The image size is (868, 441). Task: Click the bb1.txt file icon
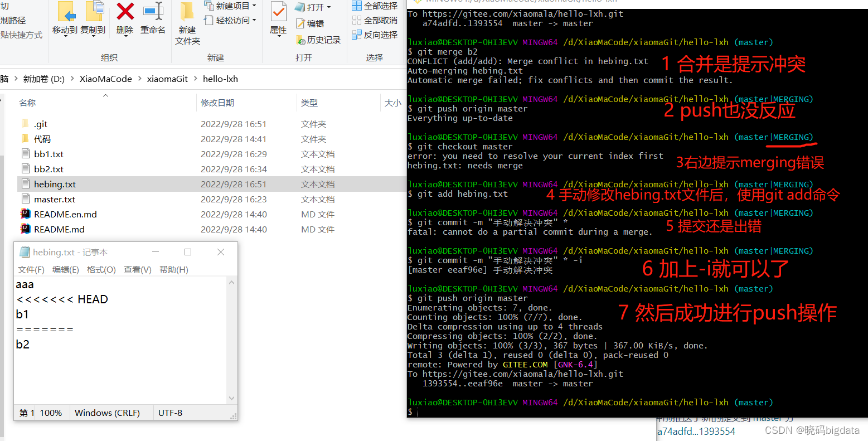click(25, 154)
